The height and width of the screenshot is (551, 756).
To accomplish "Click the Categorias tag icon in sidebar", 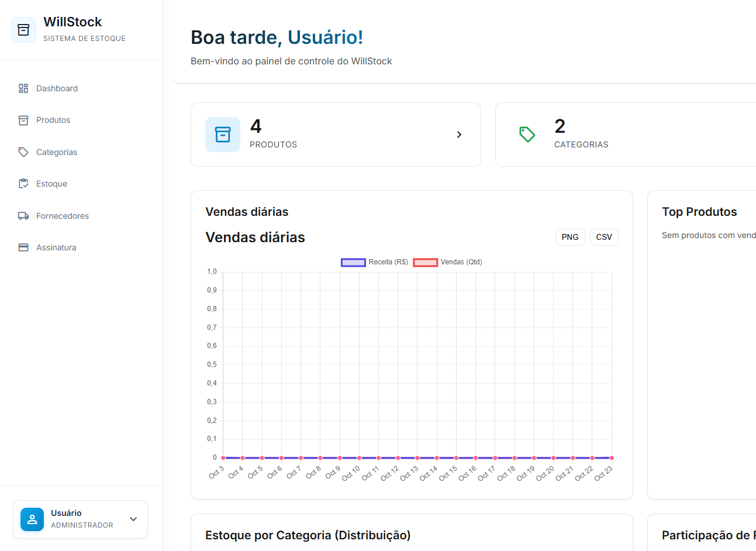I will coord(23,152).
